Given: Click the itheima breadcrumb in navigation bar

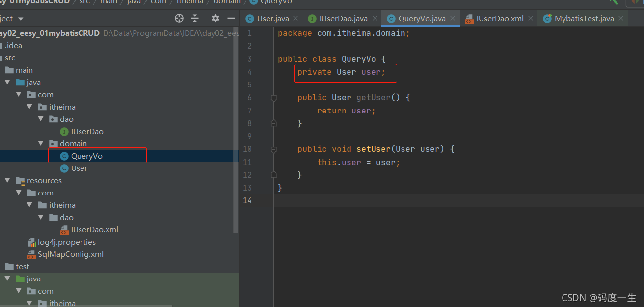Looking at the screenshot, I should pyautogui.click(x=189, y=2).
